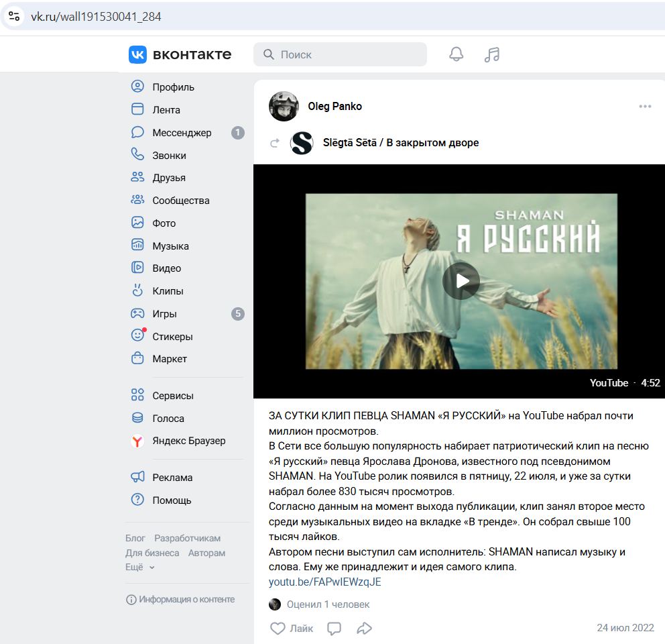This screenshot has width=665, height=644.
Task: Click the Для бизнеса footer link
Action: point(152,553)
